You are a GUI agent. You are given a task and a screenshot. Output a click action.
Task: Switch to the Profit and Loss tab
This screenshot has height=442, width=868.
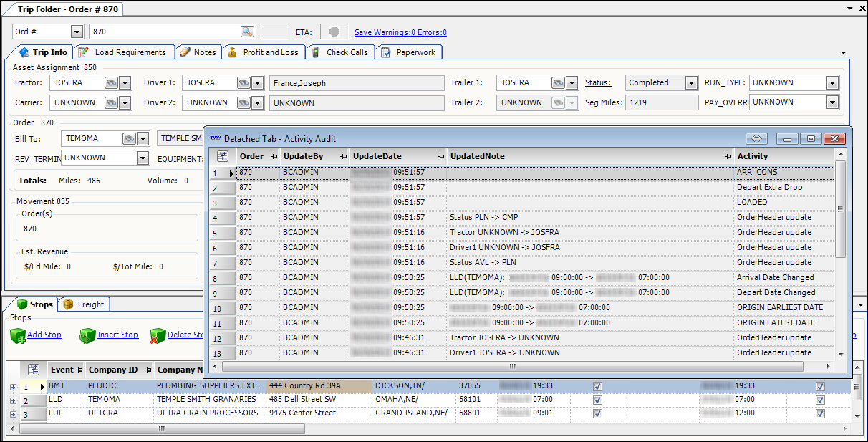coord(264,52)
